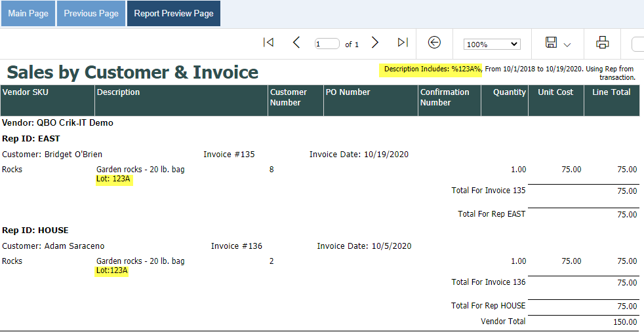Click the search box at toolbar's right edge
Viewport: 644px width, 332px height.
(x=637, y=44)
